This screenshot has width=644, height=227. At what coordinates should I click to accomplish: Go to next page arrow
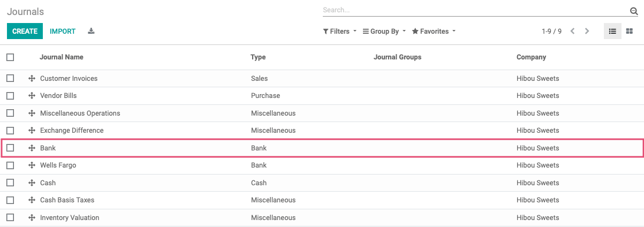587,31
